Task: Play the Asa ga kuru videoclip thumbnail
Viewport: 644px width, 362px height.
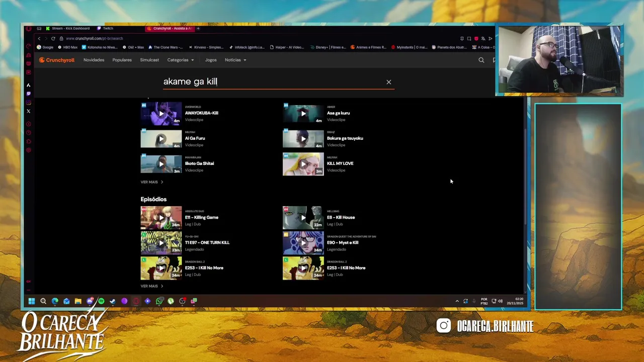Action: tap(303, 114)
